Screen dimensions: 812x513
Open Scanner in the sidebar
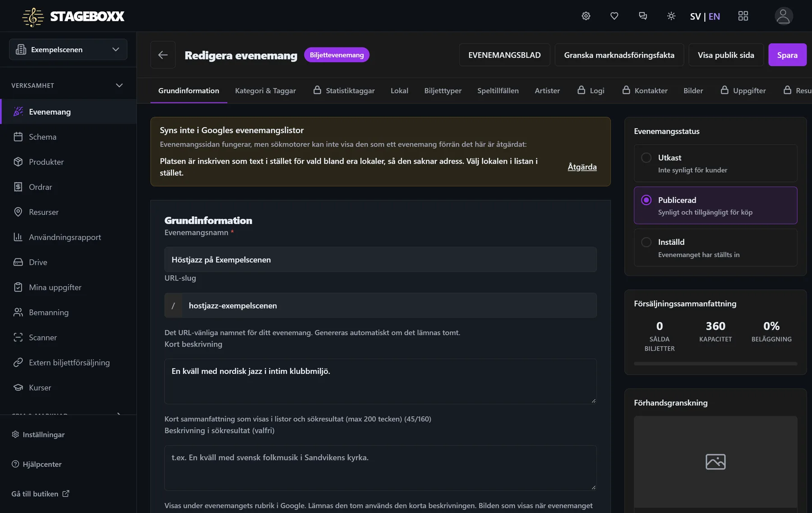68,337
